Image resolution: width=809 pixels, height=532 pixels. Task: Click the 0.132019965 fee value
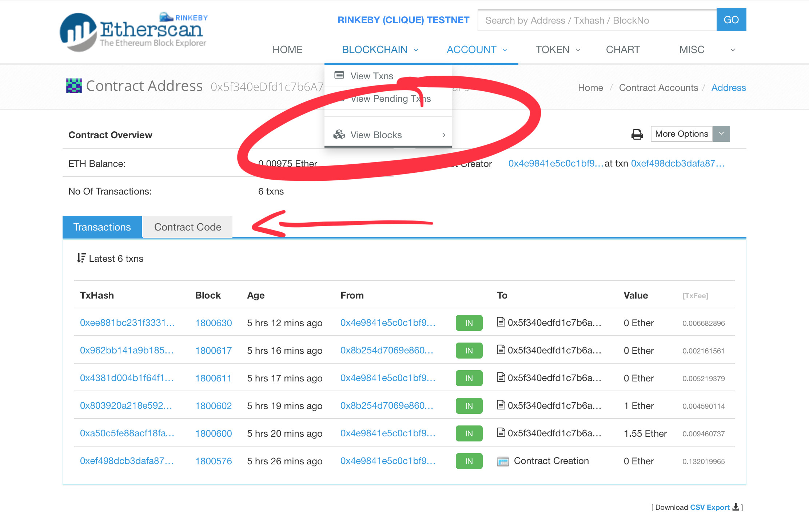pyautogui.click(x=704, y=461)
